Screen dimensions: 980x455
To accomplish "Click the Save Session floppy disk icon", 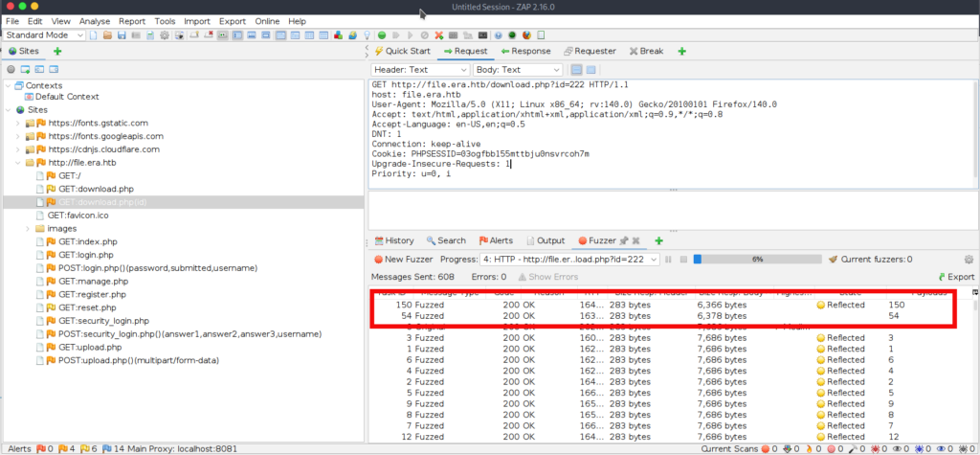I will (x=122, y=35).
